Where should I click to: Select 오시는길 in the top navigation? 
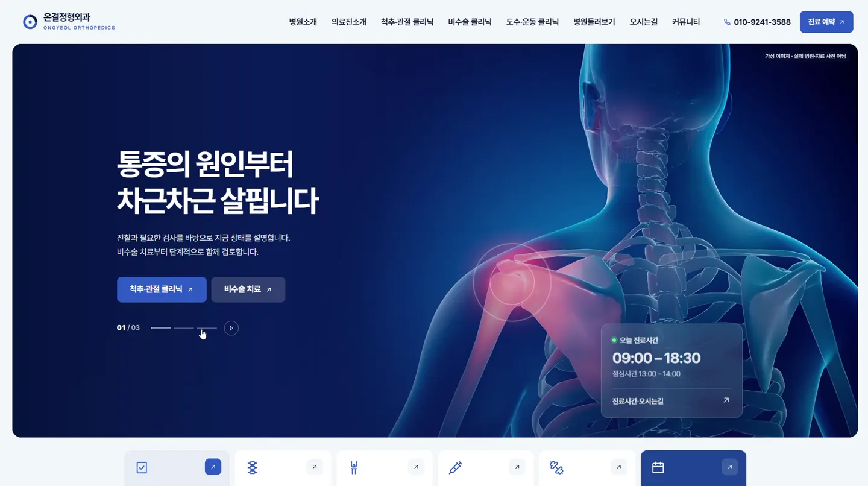[x=644, y=22]
